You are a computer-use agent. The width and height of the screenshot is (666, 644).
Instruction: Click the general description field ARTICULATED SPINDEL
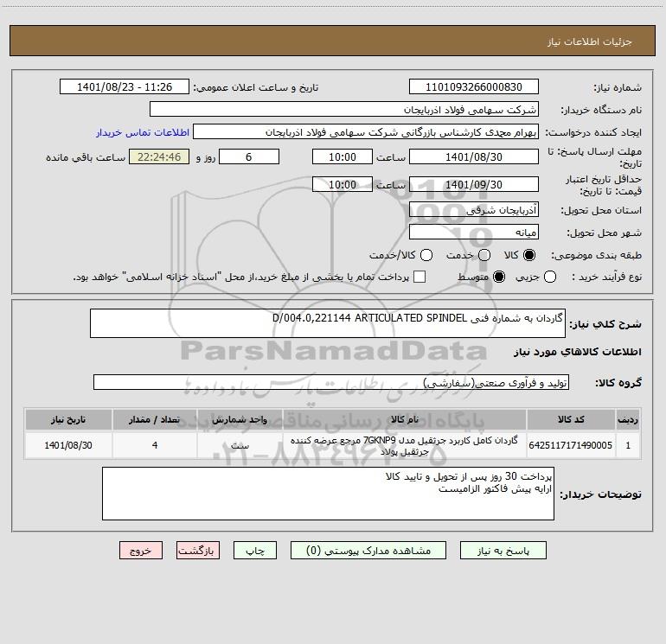[328, 323]
